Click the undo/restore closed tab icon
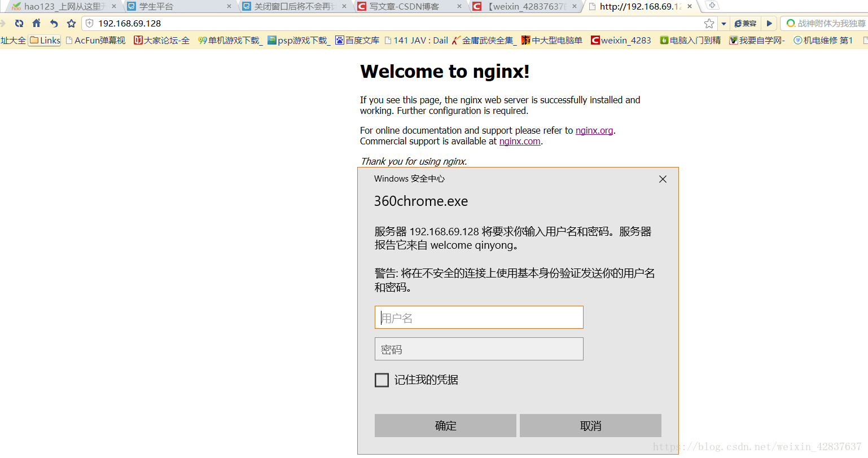868x458 pixels. [54, 23]
